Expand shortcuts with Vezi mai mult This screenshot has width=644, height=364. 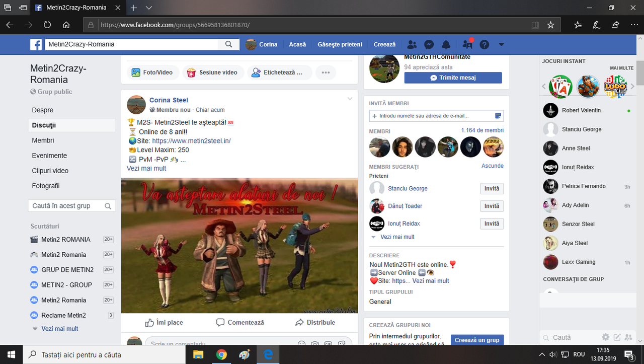[x=59, y=329]
